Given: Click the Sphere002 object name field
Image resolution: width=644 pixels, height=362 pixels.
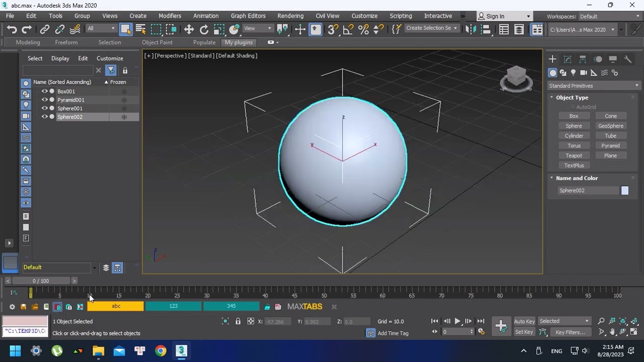Looking at the screenshot, I should point(588,191).
